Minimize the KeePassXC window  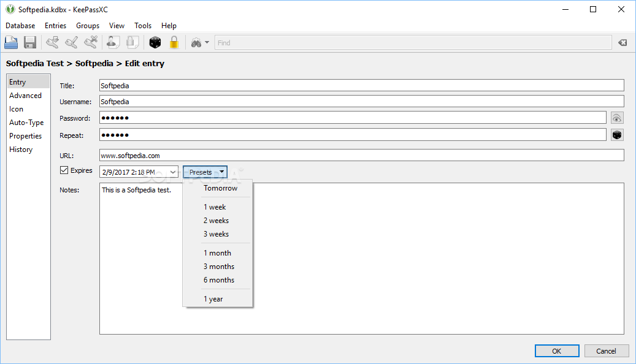click(565, 9)
